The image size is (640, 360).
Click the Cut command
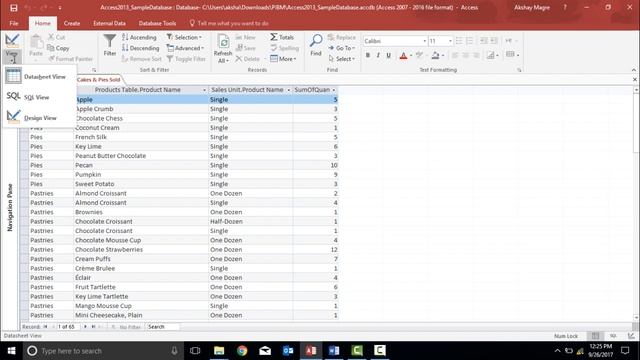(57, 37)
